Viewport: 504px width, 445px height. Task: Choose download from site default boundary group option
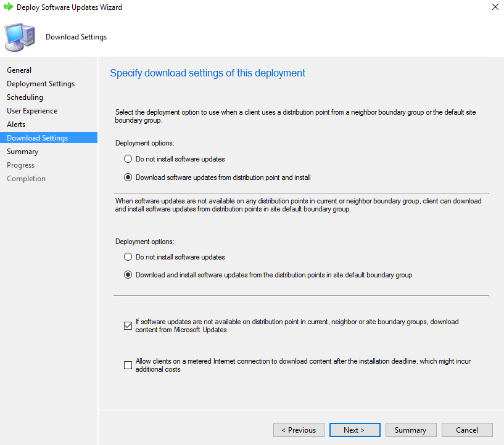click(x=128, y=275)
